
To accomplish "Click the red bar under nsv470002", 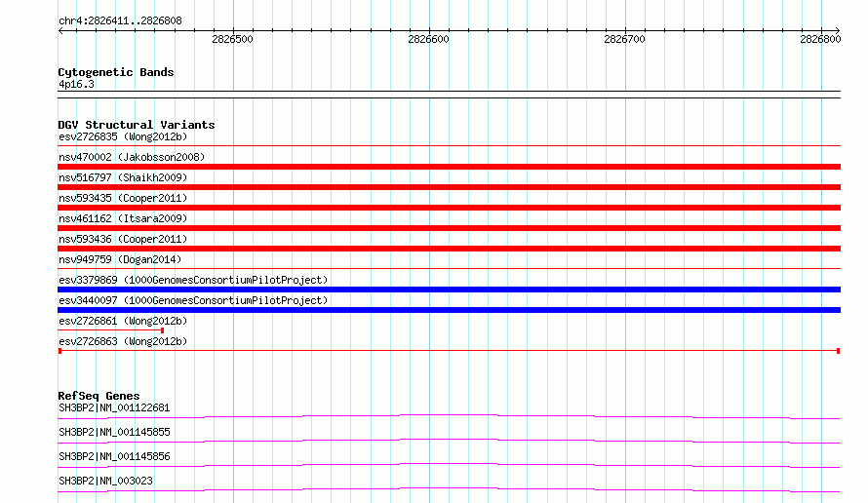I will coord(449,167).
